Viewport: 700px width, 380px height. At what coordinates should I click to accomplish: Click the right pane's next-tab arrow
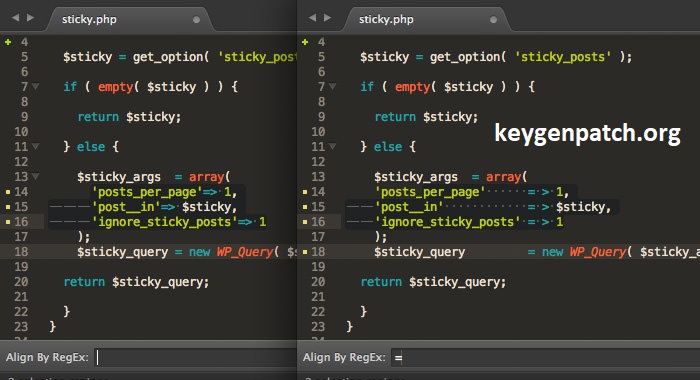pos(327,18)
